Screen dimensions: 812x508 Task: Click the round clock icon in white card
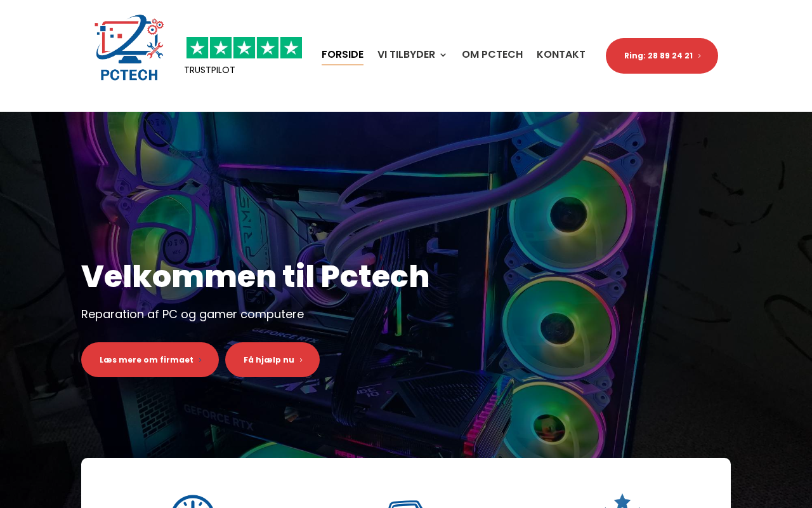[x=193, y=501]
